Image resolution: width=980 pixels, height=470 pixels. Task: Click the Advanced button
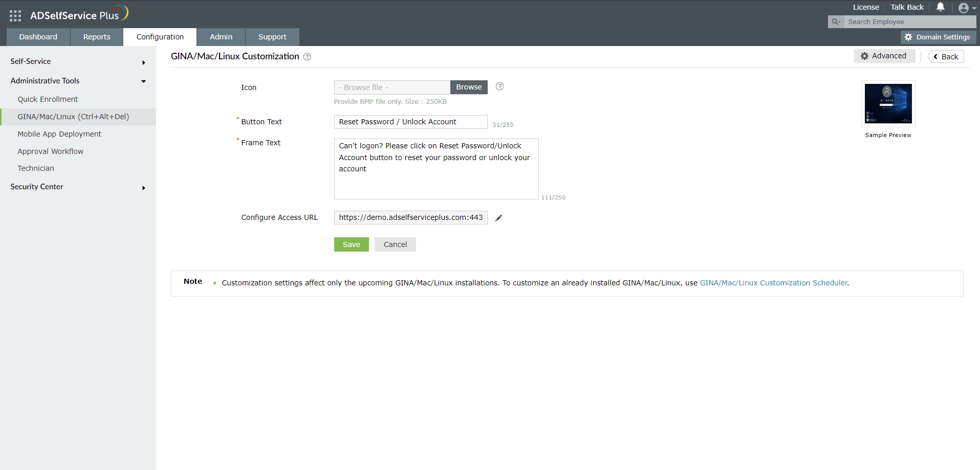884,56
